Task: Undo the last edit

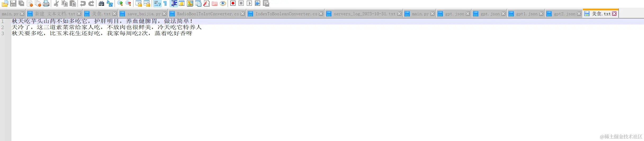Action: (83, 3)
